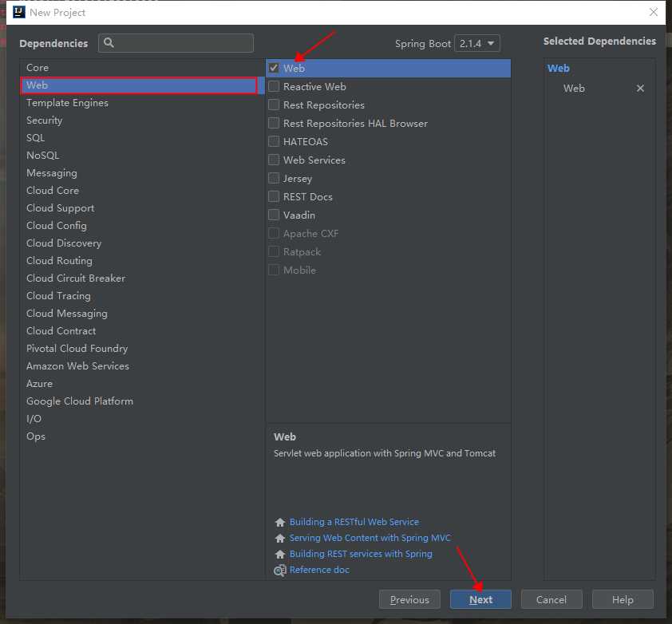Open Building a RESTful Web Service guide
This screenshot has height=624, width=672.
(354, 522)
